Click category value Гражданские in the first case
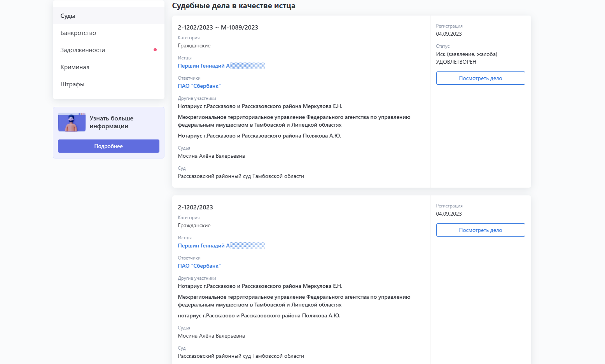Image resolution: width=605 pixels, height=364 pixels. tap(194, 45)
